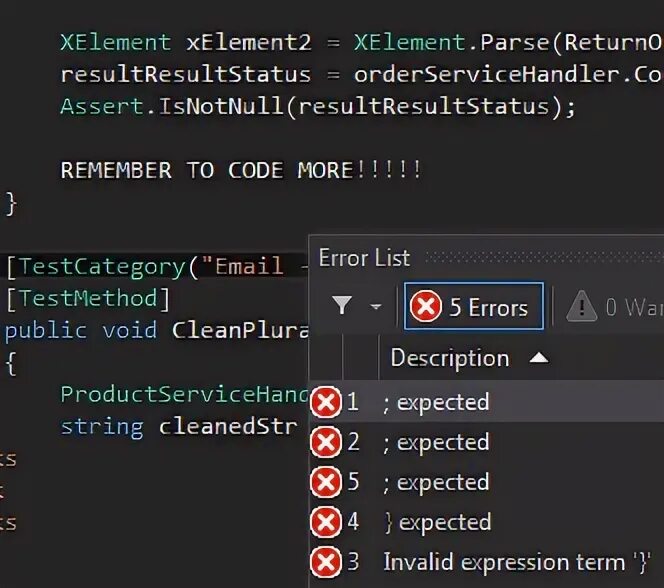Viewport: 664px width, 588px height.
Task: Select error 4 '} expected' row
Action: pyautogui.click(x=487, y=522)
